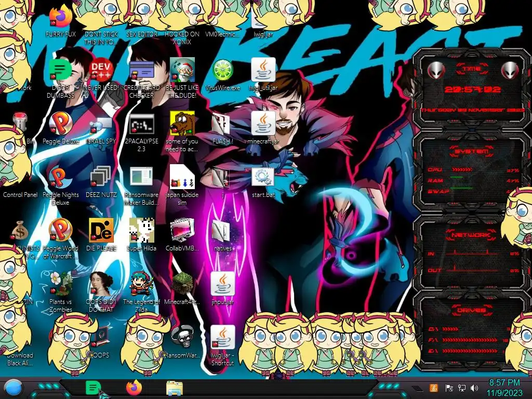
Task: Open Action Center flag tray icon
Action: click(449, 388)
